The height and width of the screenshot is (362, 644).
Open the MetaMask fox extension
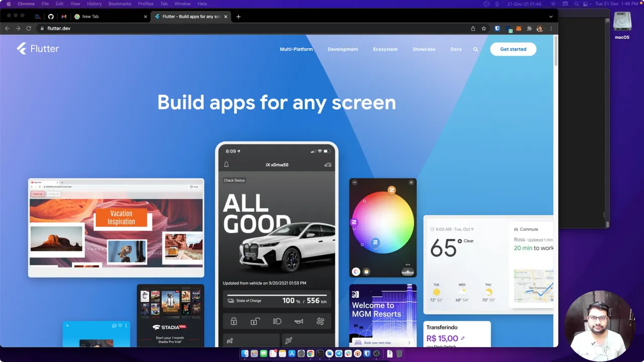[519, 29]
